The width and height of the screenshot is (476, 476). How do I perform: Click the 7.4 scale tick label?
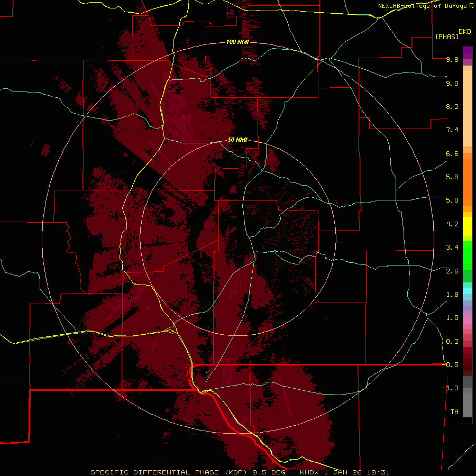click(452, 130)
